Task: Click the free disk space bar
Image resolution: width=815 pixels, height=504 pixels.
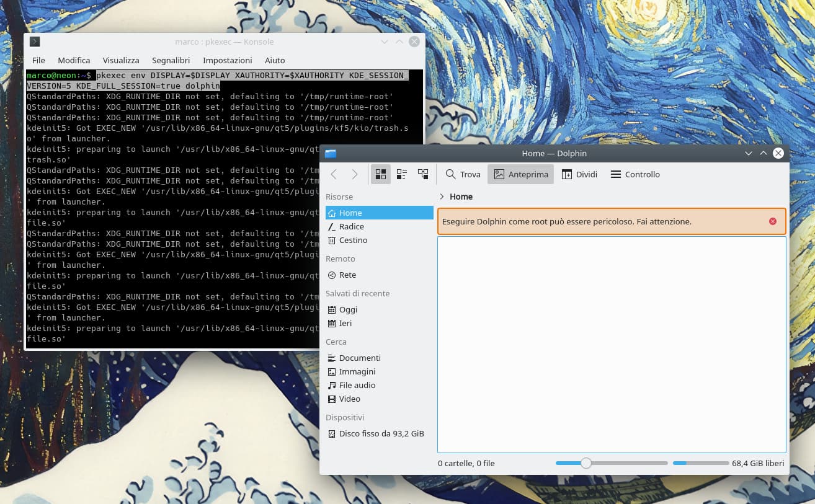Action: [701, 463]
